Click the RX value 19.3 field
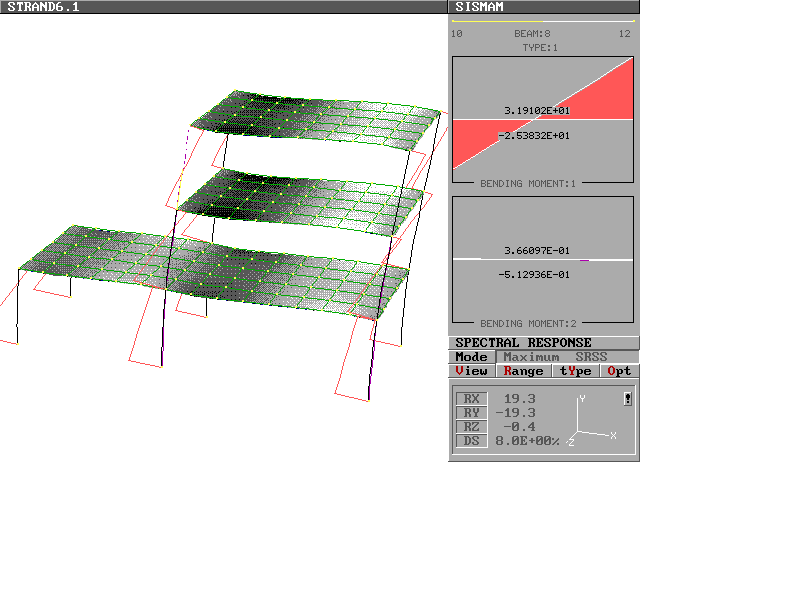The height and width of the screenshot is (600, 800). coord(519,399)
